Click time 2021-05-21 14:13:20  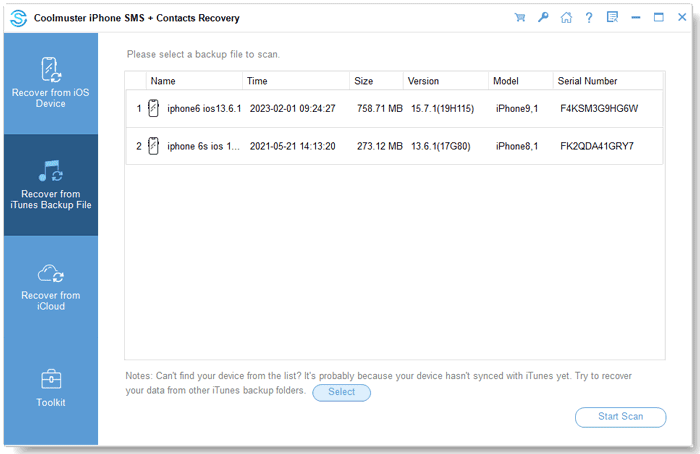point(292,146)
